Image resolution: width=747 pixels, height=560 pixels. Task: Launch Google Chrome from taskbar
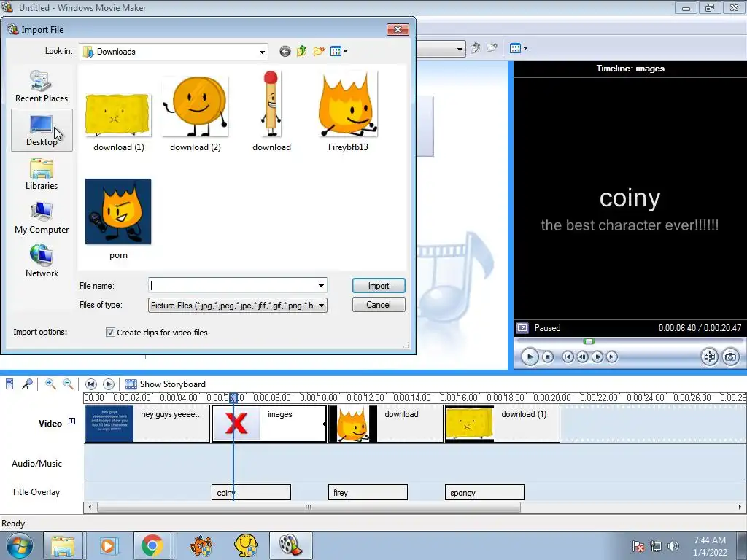152,545
